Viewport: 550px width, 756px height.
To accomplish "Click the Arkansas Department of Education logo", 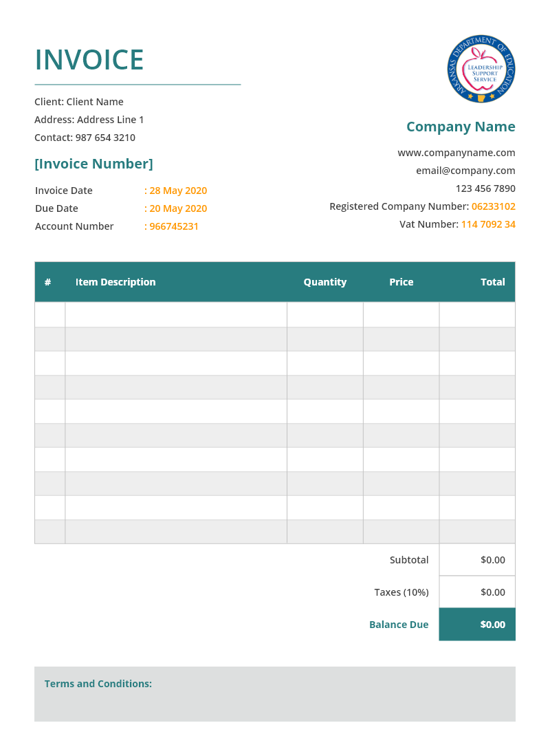I will point(481,69).
